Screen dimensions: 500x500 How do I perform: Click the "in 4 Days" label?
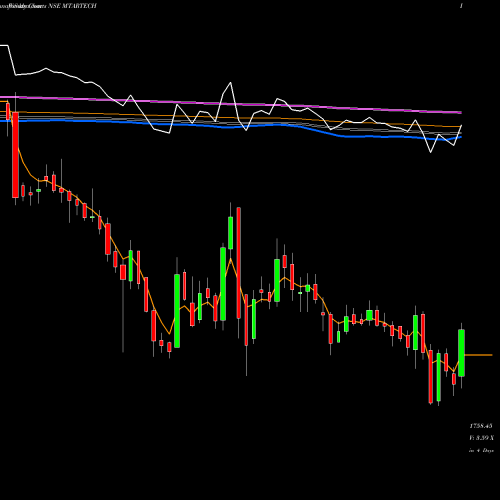pyautogui.click(x=481, y=450)
